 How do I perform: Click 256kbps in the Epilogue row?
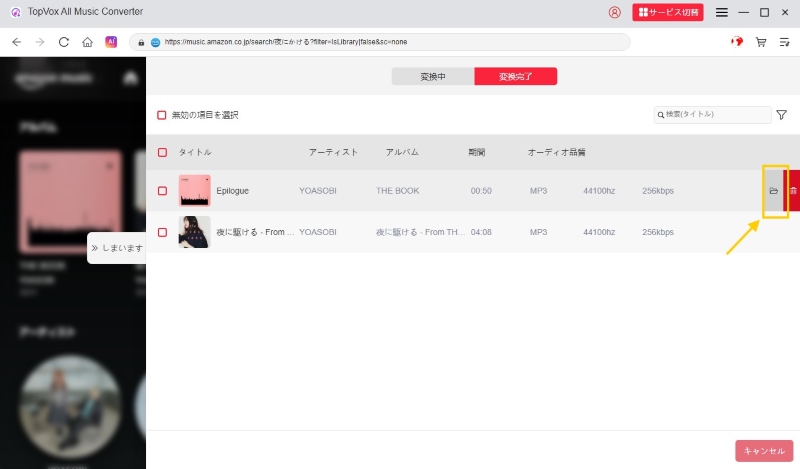(658, 191)
